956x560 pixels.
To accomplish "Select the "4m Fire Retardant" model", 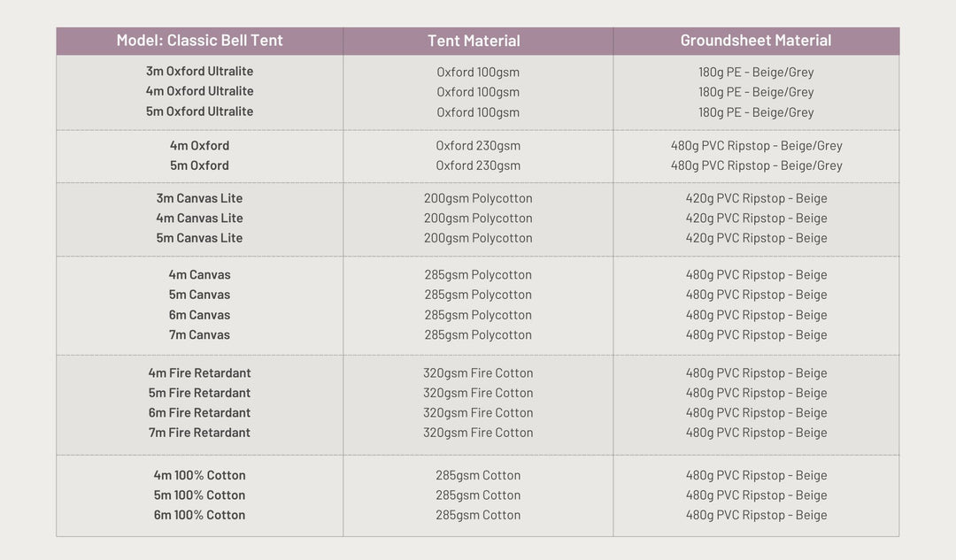I will (x=199, y=373).
